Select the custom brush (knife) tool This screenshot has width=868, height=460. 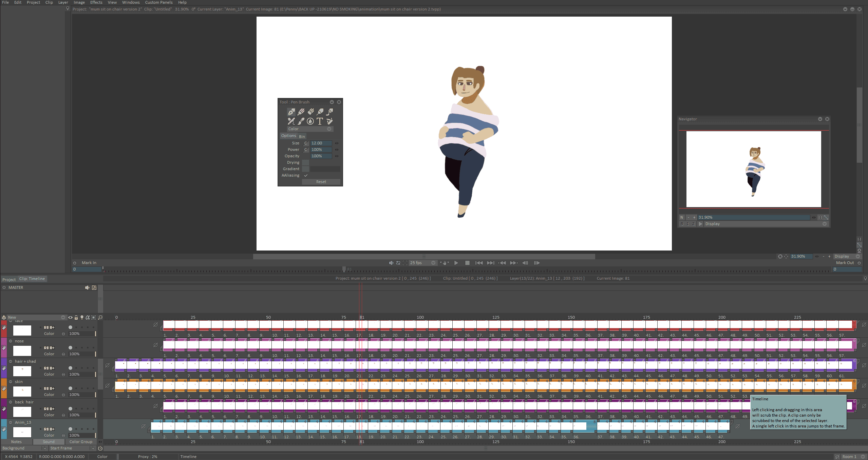point(329,121)
